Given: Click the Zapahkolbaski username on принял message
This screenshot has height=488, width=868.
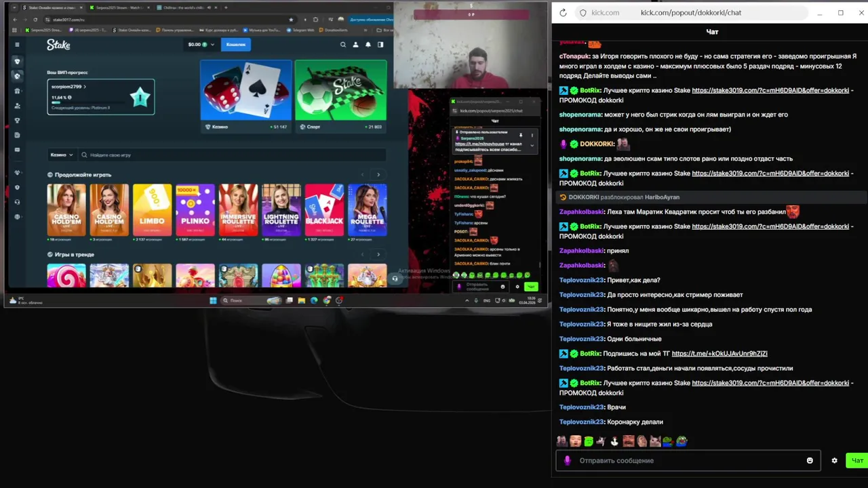Looking at the screenshot, I should (x=581, y=251).
